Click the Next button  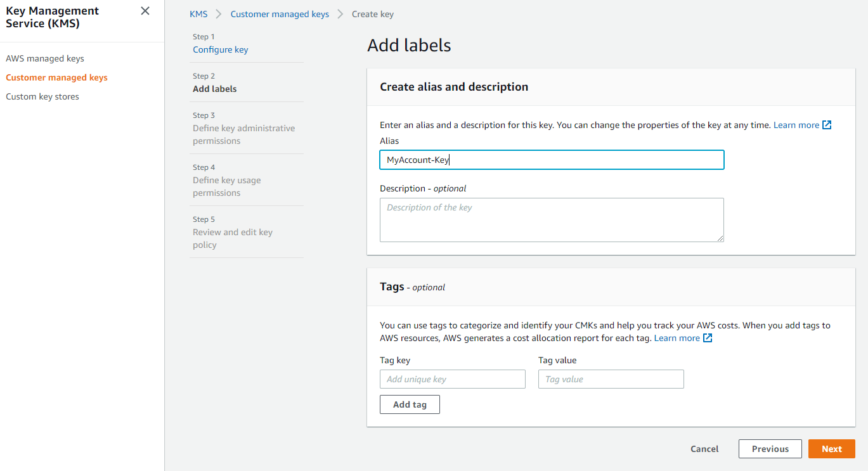tap(831, 449)
